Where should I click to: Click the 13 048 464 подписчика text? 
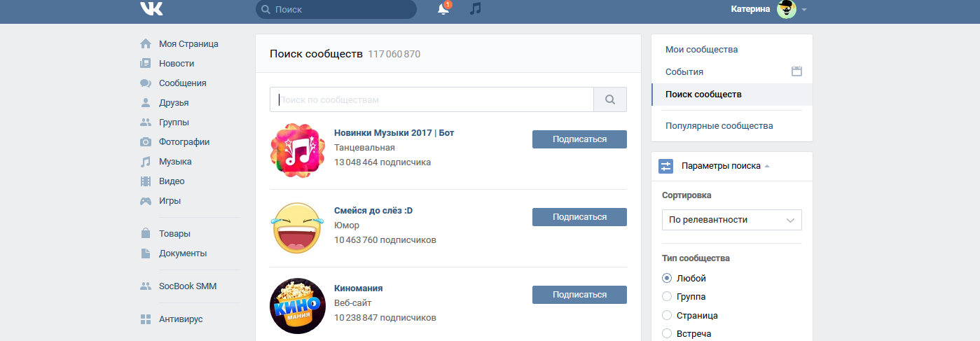(x=382, y=162)
